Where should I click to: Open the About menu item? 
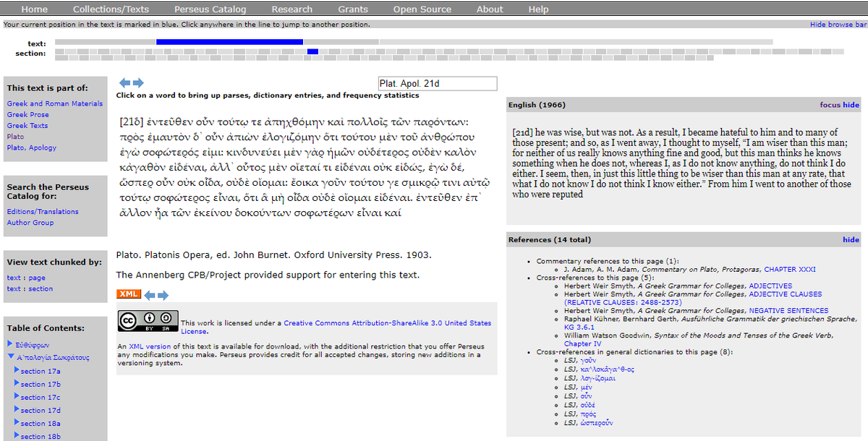pyautogui.click(x=490, y=9)
